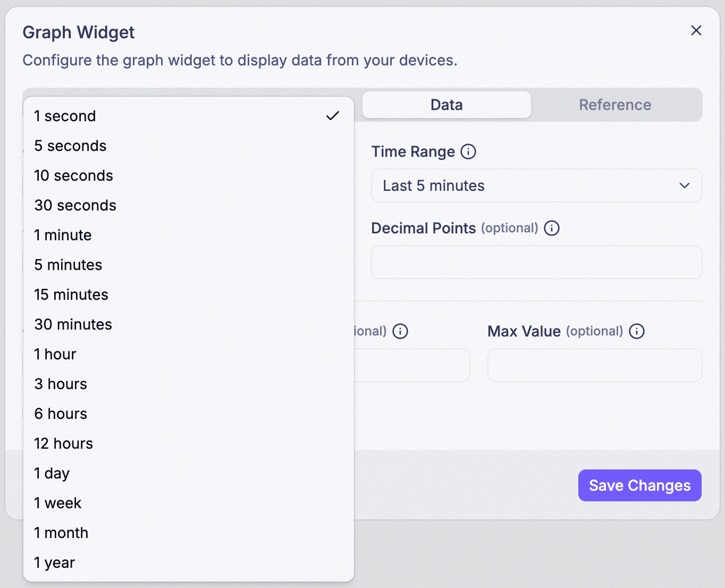Screen dimensions: 725x588
Task: Focus the Decimal Points input field
Action: pos(537,262)
